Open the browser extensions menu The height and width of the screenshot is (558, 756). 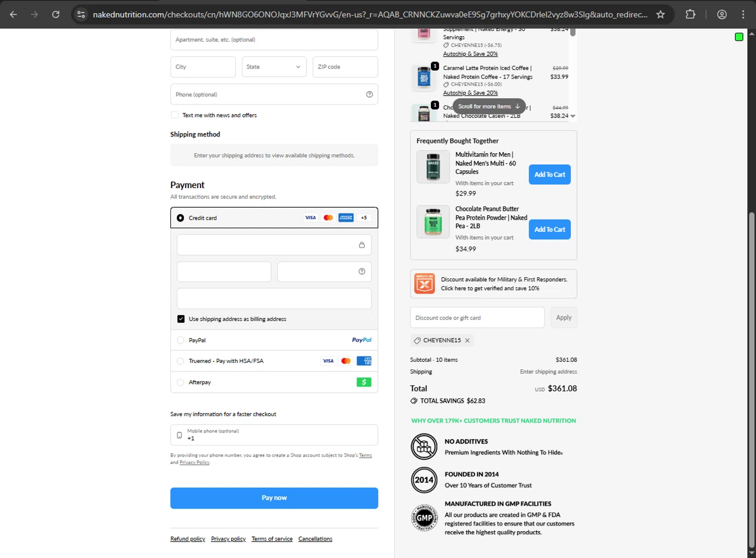(x=690, y=15)
